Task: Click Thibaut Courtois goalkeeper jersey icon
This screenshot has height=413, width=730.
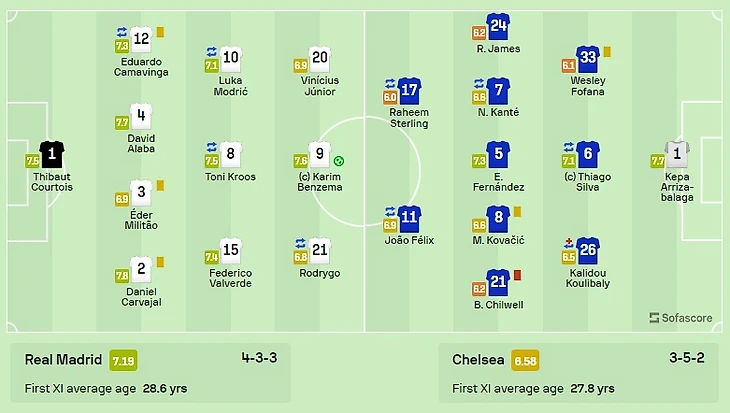Action: pos(52,153)
